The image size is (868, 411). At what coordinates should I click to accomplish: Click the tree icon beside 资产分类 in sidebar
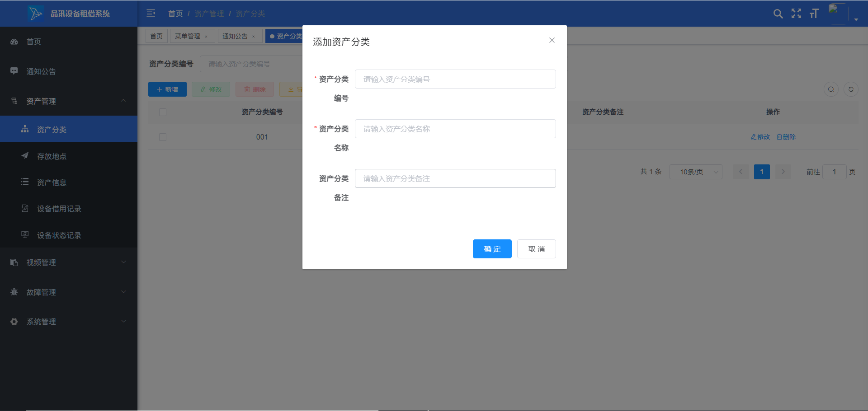25,129
